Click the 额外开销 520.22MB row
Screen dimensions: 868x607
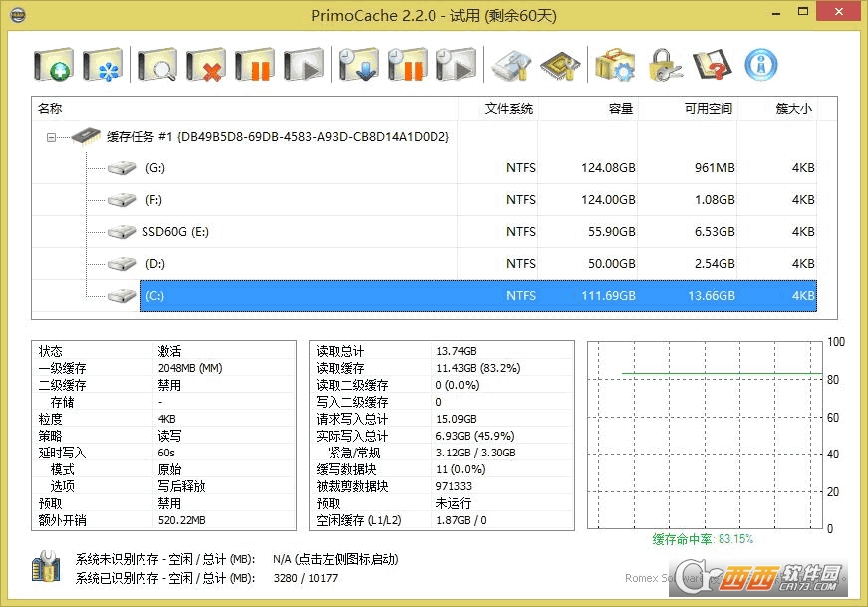(163, 520)
